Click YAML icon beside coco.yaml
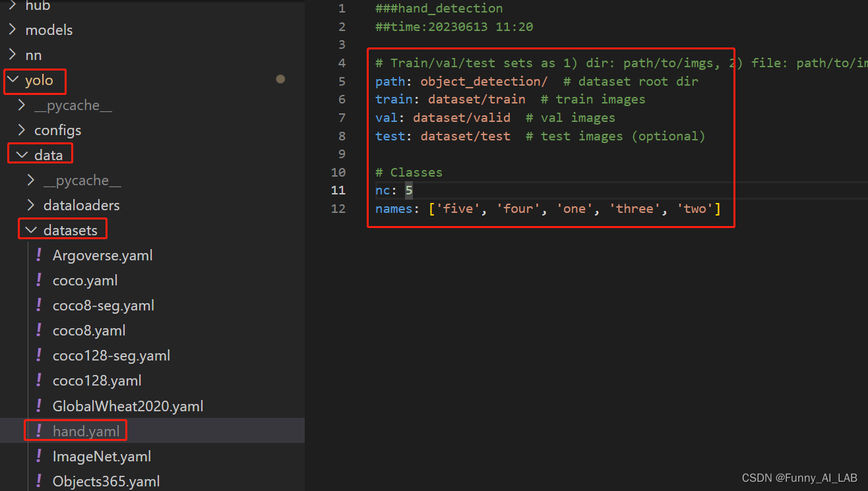Image resolution: width=868 pixels, height=491 pixels. pyautogui.click(x=39, y=281)
